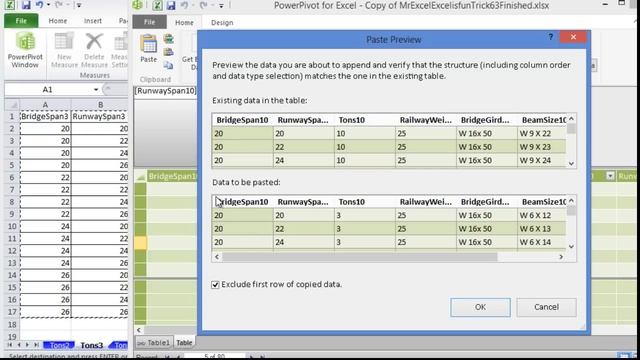Screen dimensions: 640x360
Task: Select cell RunwaySpan3 in Excel
Action: point(100,116)
